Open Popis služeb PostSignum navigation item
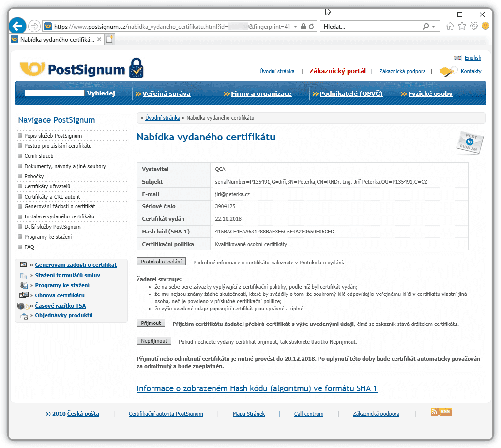Image resolution: width=501 pixels, height=448 pixels. point(53,136)
